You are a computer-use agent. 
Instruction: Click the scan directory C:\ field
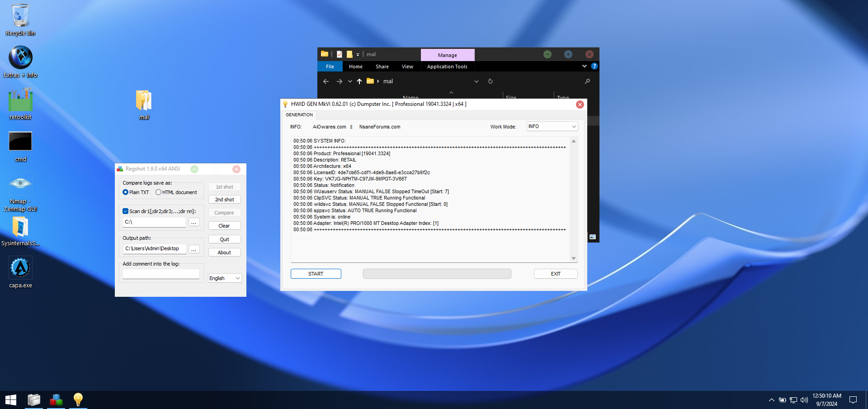click(x=154, y=222)
